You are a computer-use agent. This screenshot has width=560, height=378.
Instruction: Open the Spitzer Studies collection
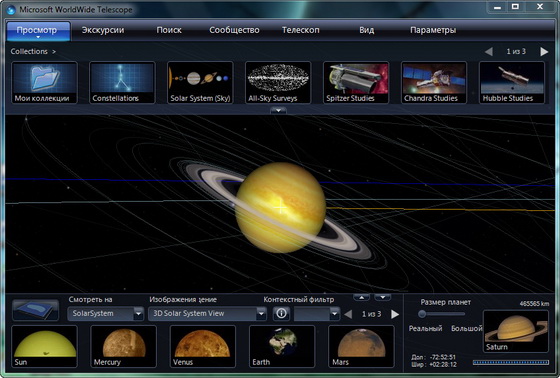(356, 83)
